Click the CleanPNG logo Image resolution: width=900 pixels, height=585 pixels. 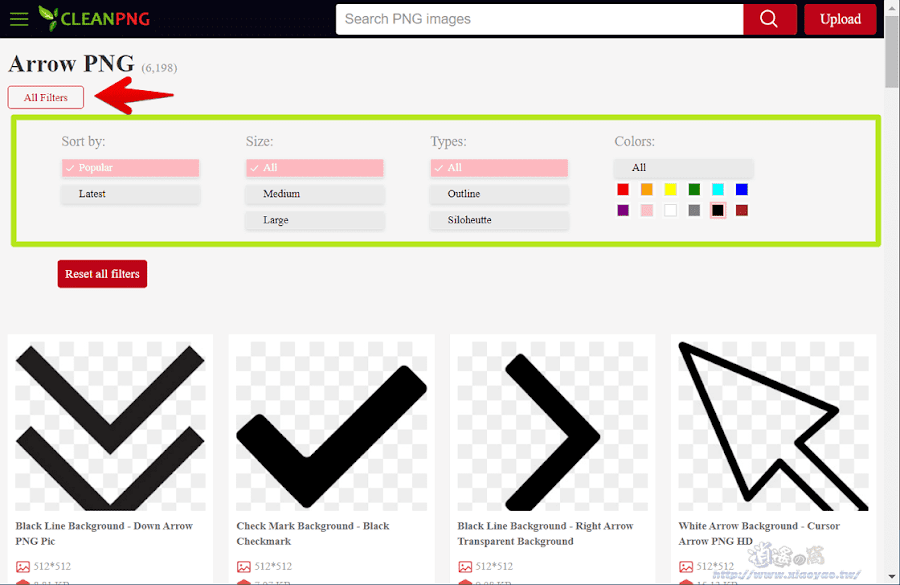point(94,18)
